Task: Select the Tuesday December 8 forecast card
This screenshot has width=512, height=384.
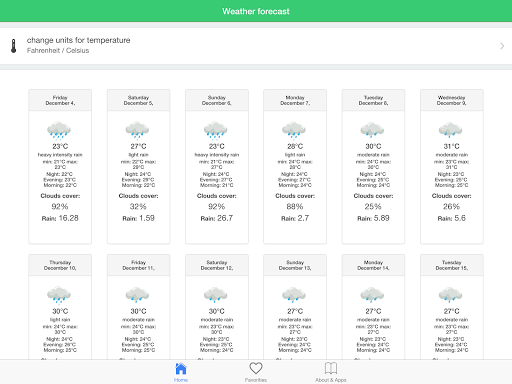Action: (373, 167)
